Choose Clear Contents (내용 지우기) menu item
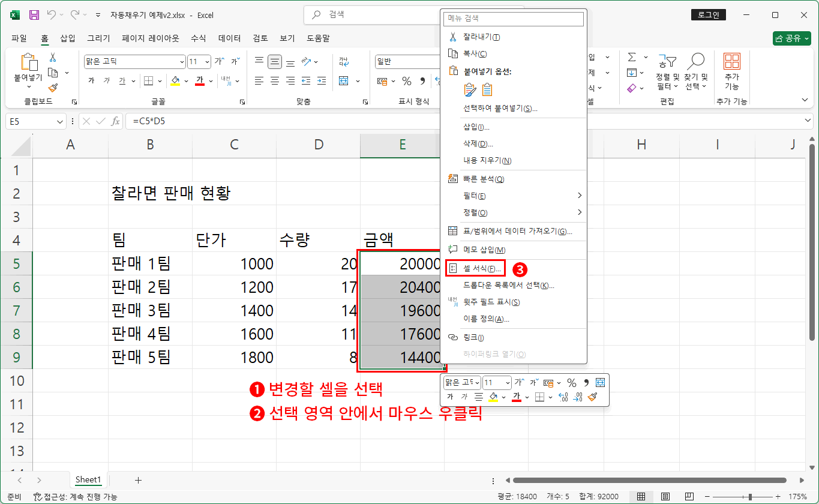 [x=487, y=161]
